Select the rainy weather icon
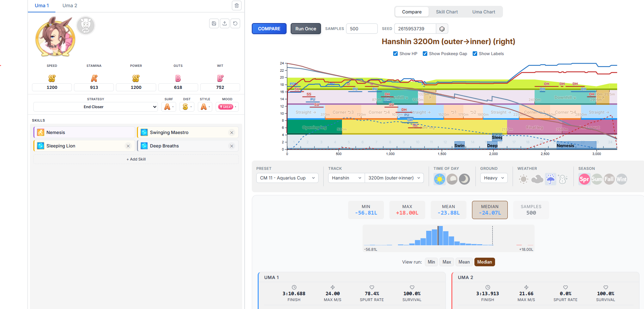 tap(550, 179)
